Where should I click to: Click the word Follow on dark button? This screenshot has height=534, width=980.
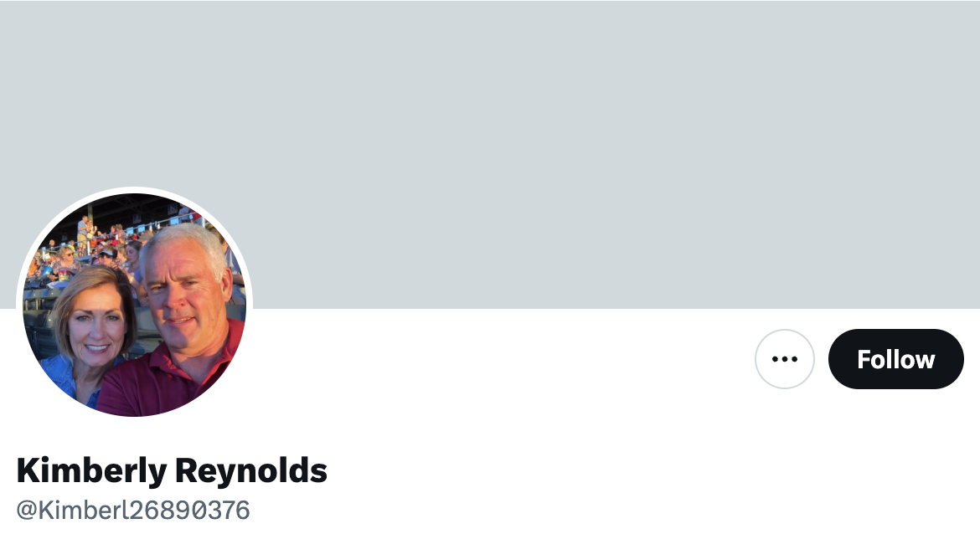[895, 360]
